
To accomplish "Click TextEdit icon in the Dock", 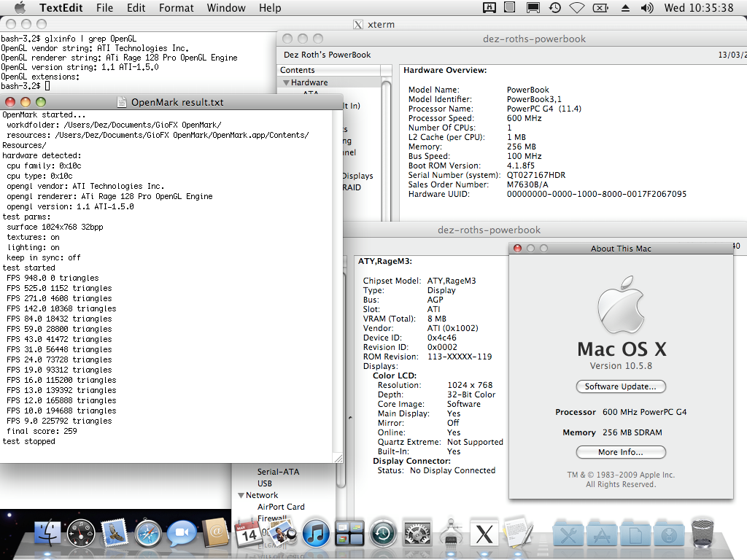I will (x=519, y=532).
